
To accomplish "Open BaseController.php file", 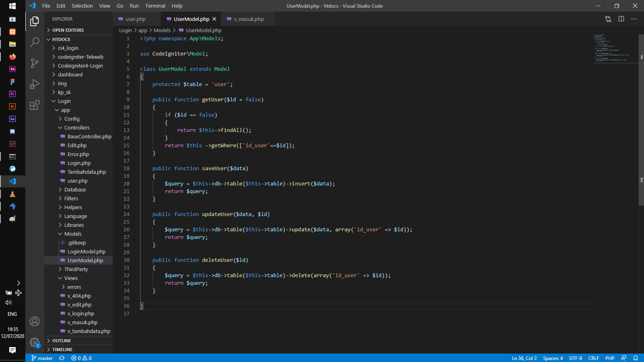I will (78, 136).
